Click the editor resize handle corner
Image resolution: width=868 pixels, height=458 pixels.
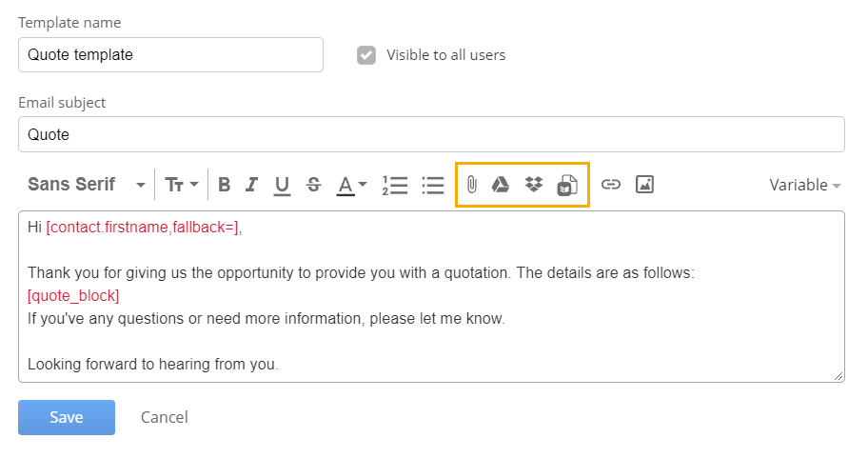(838, 377)
